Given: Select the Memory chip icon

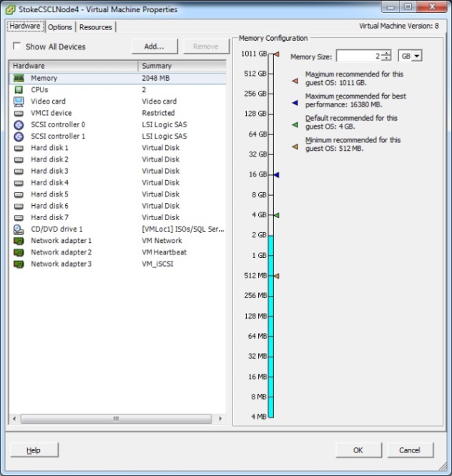Looking at the screenshot, I should click(19, 79).
